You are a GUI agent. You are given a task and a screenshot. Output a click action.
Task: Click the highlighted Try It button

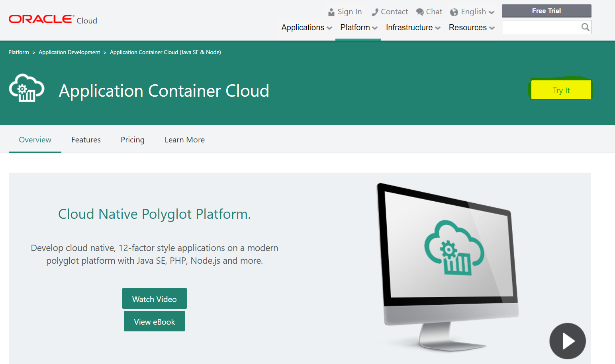click(x=561, y=90)
